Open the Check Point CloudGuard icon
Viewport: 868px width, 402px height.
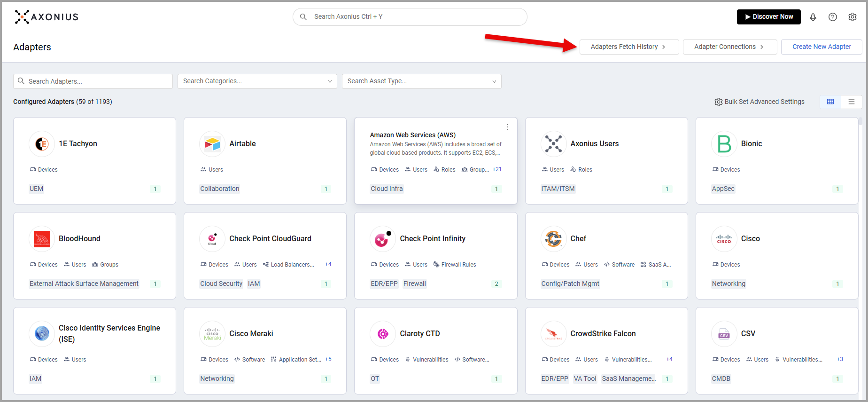212,239
